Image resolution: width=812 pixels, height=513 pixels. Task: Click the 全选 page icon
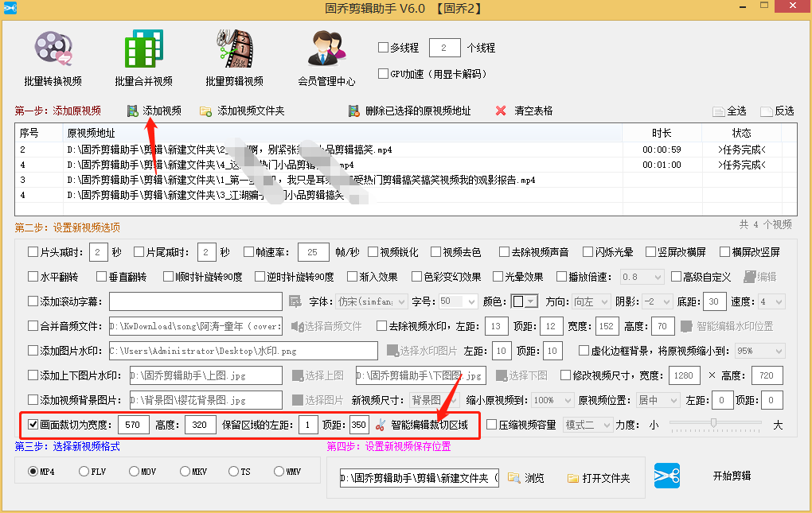click(718, 111)
